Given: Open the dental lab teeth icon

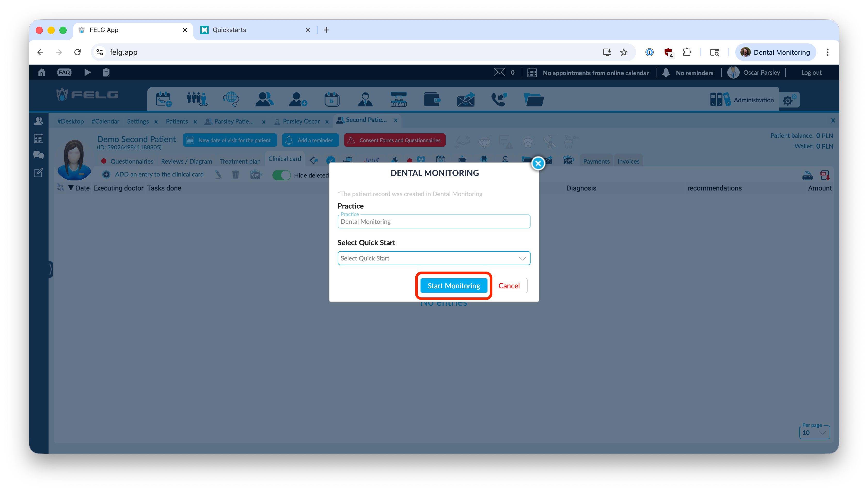Looking at the screenshot, I should tap(398, 99).
